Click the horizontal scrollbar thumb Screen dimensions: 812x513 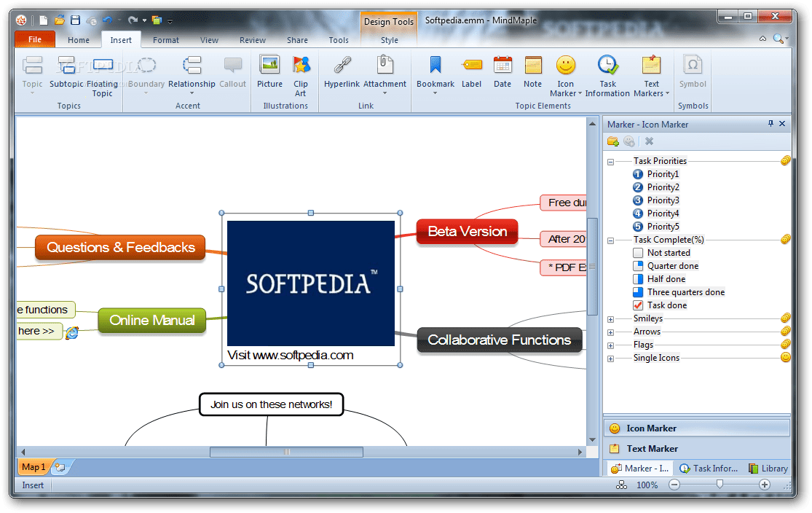[x=286, y=452]
